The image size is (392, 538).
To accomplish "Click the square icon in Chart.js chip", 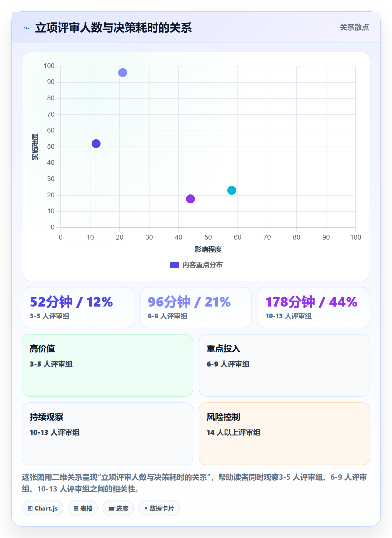I will (x=30, y=509).
